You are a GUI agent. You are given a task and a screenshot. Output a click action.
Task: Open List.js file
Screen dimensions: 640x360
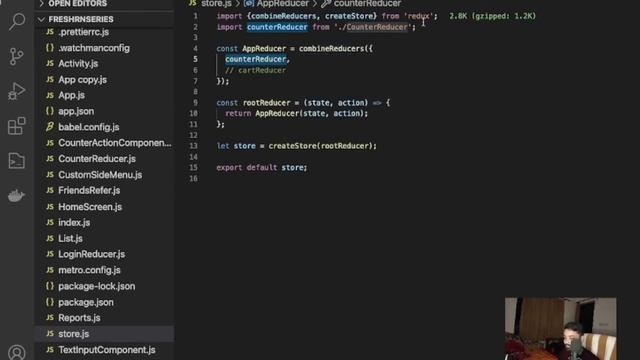tap(104, 238)
